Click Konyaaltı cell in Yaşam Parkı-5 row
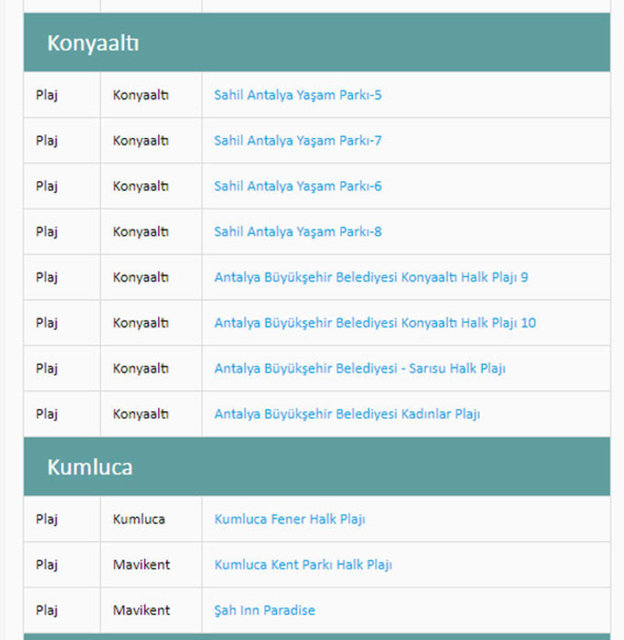Viewport: 624px width, 640px height. pyautogui.click(x=141, y=95)
